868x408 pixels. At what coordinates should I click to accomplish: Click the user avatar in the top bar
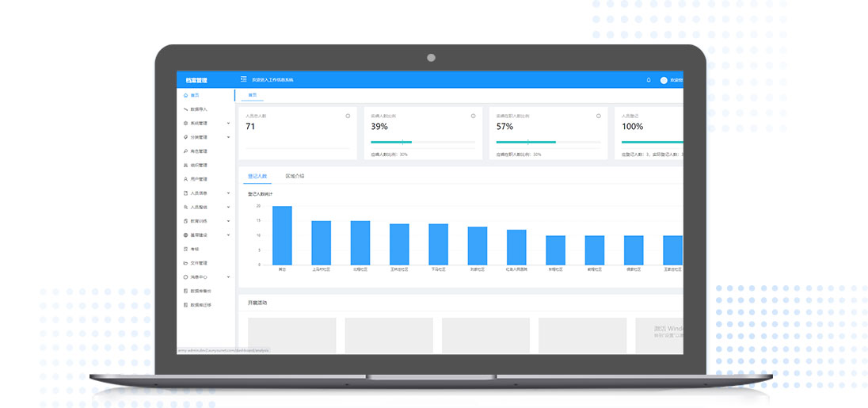pos(664,80)
